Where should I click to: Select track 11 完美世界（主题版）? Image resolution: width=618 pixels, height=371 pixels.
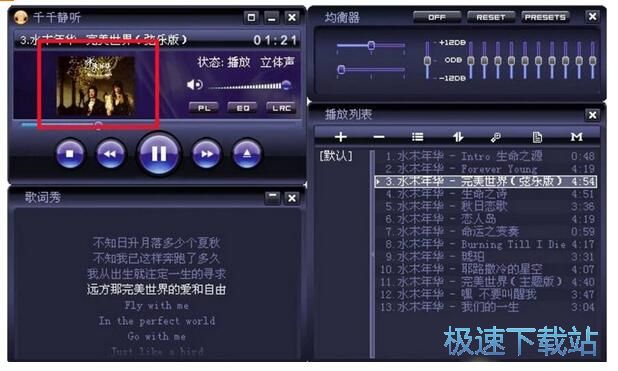coord(485,282)
